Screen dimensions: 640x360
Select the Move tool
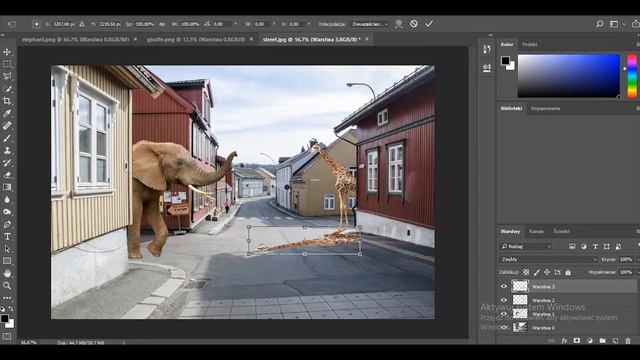[7, 52]
